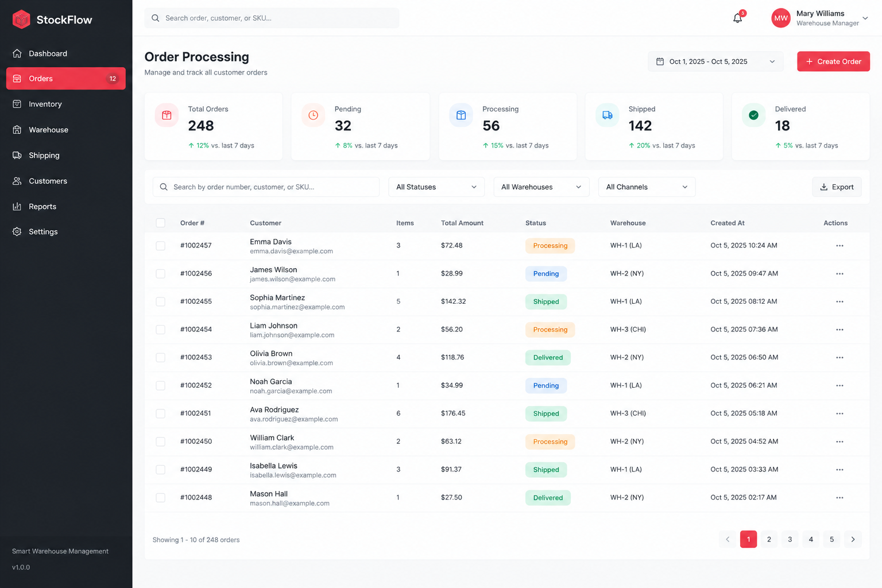This screenshot has height=588, width=882.
Task: Expand the All Warehouses filter
Action: 541,187
